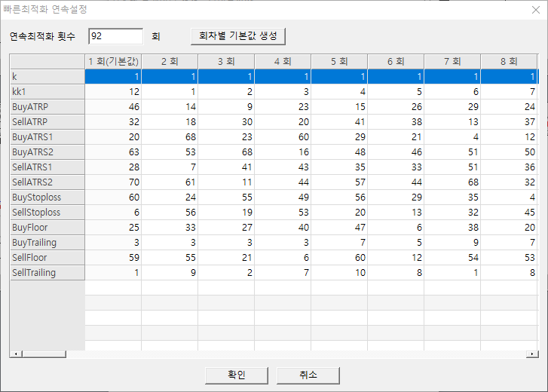Select SellFloor cell in 4 회 column
548x392 pixels.
tap(283, 257)
